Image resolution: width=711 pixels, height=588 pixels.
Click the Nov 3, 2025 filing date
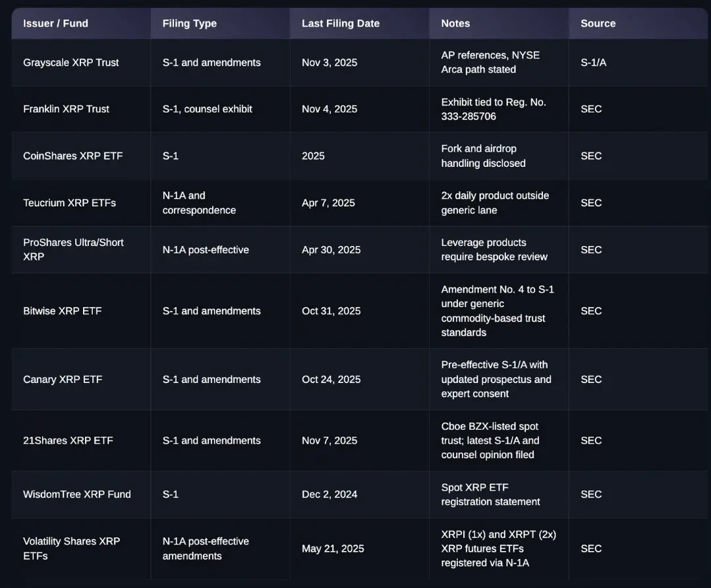pos(329,63)
